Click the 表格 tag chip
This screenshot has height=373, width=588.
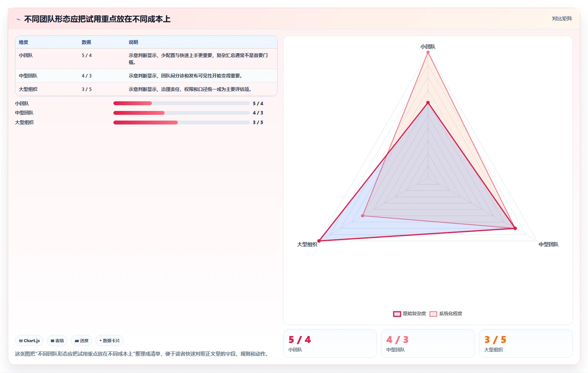click(x=57, y=341)
